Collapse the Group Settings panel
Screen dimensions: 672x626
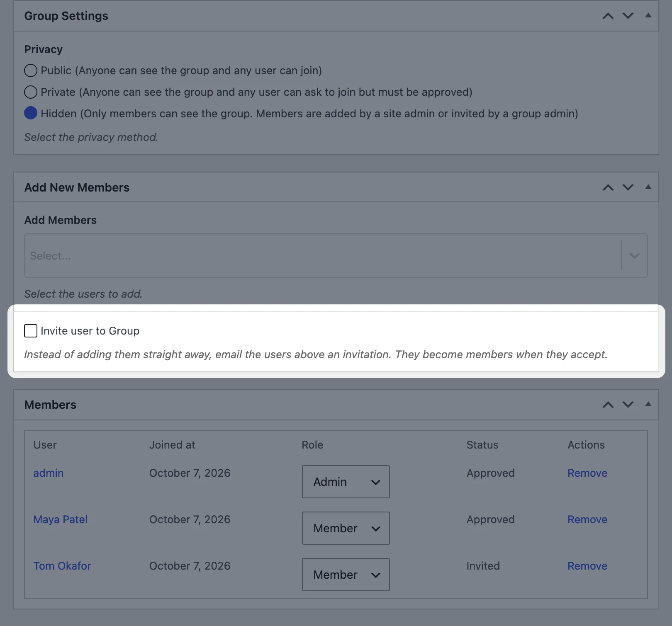click(648, 15)
